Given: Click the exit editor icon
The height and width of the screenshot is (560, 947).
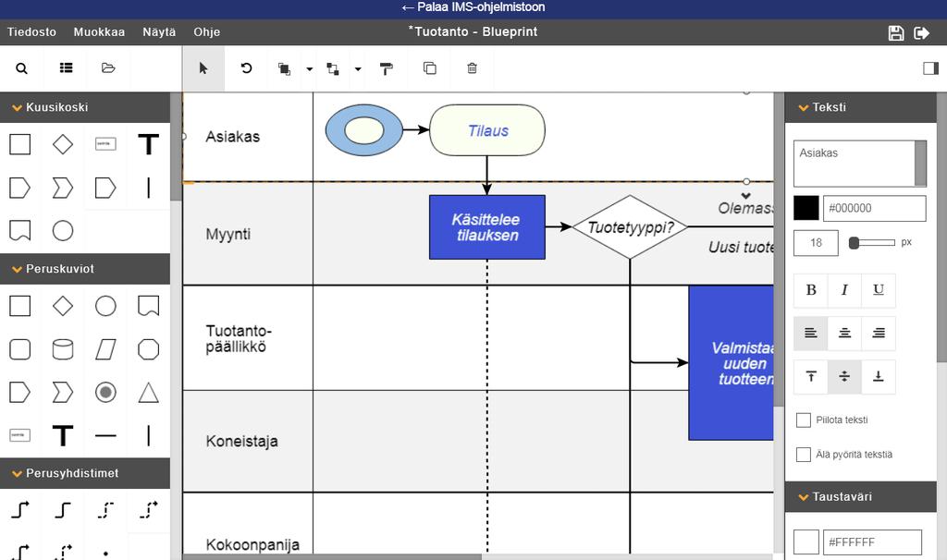Looking at the screenshot, I should coord(922,32).
